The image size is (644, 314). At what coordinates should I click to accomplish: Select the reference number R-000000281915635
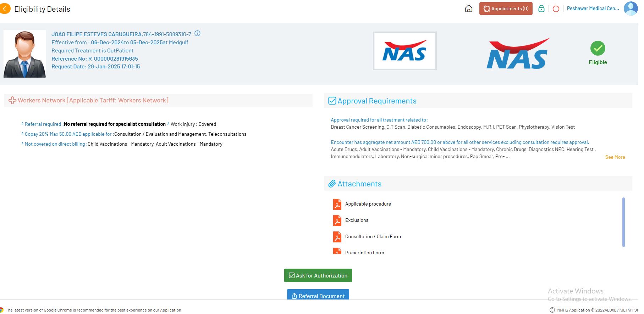(113, 58)
